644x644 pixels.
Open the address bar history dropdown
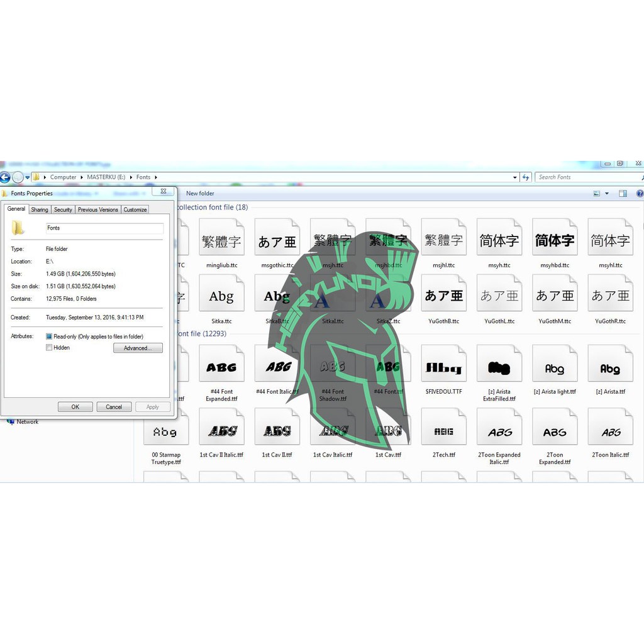[514, 177]
